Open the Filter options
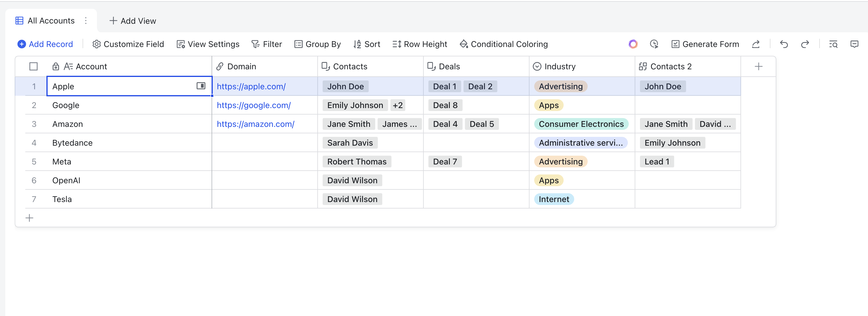This screenshot has height=316, width=868. (x=267, y=44)
